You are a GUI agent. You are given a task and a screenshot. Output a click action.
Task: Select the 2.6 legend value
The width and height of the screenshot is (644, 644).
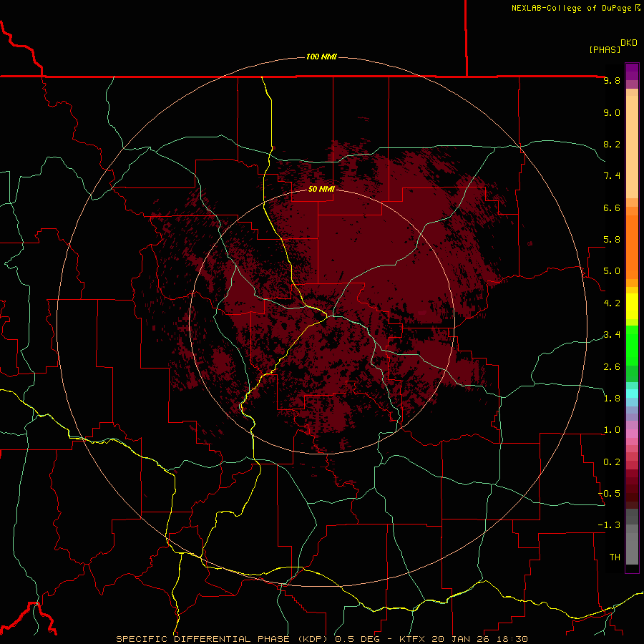[612, 367]
